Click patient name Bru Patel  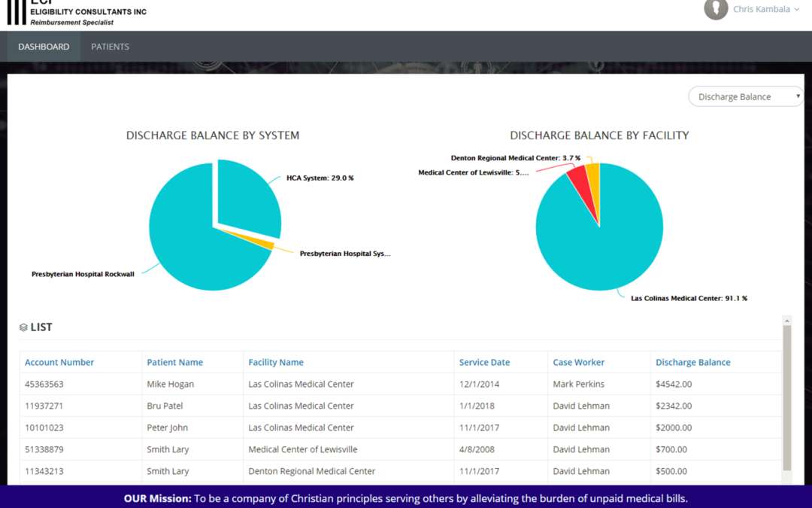[165, 406]
